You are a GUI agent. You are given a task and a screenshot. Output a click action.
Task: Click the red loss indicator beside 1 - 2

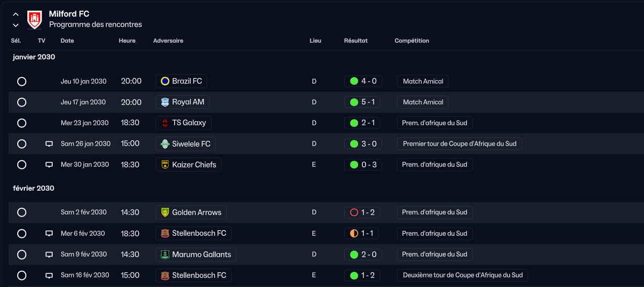[x=354, y=212]
